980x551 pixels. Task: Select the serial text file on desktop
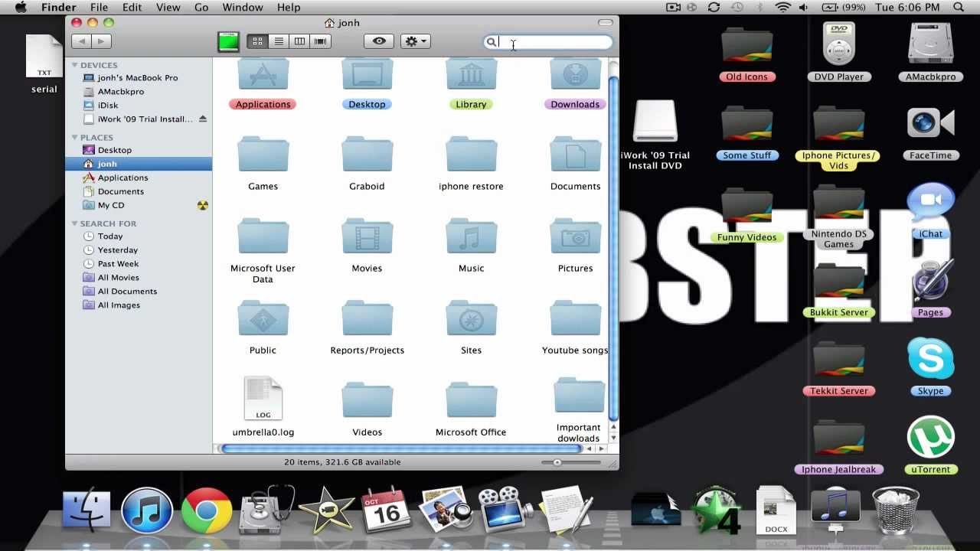click(x=44, y=57)
